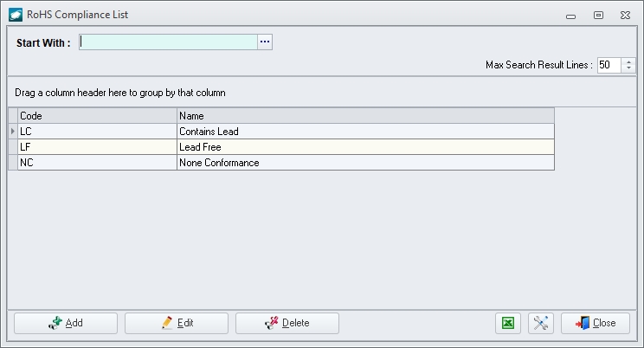The image size is (644, 348).
Task: Sort by the Name column header
Action: tap(365, 116)
